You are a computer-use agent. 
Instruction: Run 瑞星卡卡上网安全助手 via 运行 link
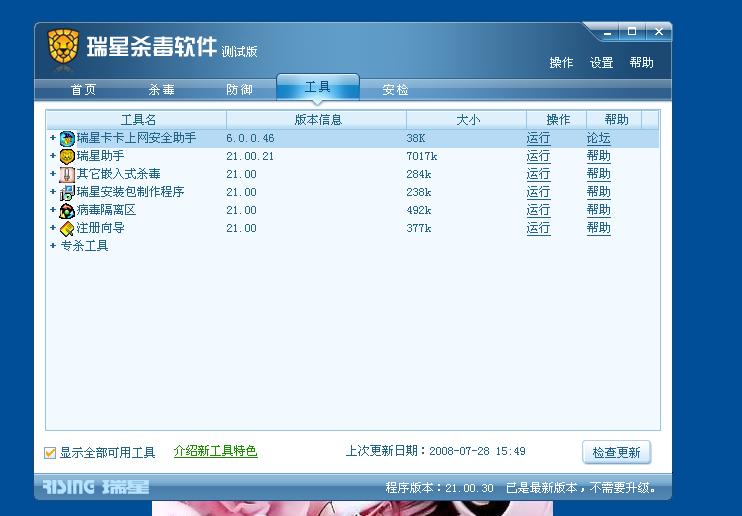[539, 138]
